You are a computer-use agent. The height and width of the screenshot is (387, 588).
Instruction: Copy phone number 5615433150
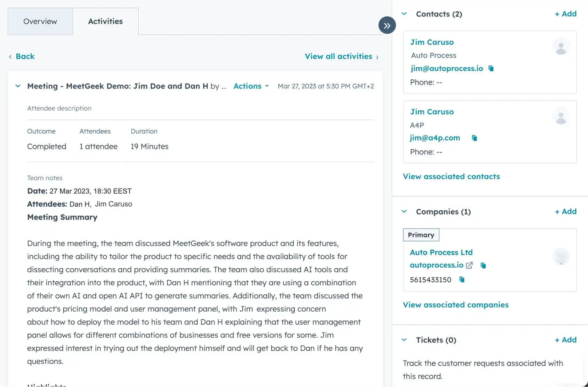(x=462, y=280)
